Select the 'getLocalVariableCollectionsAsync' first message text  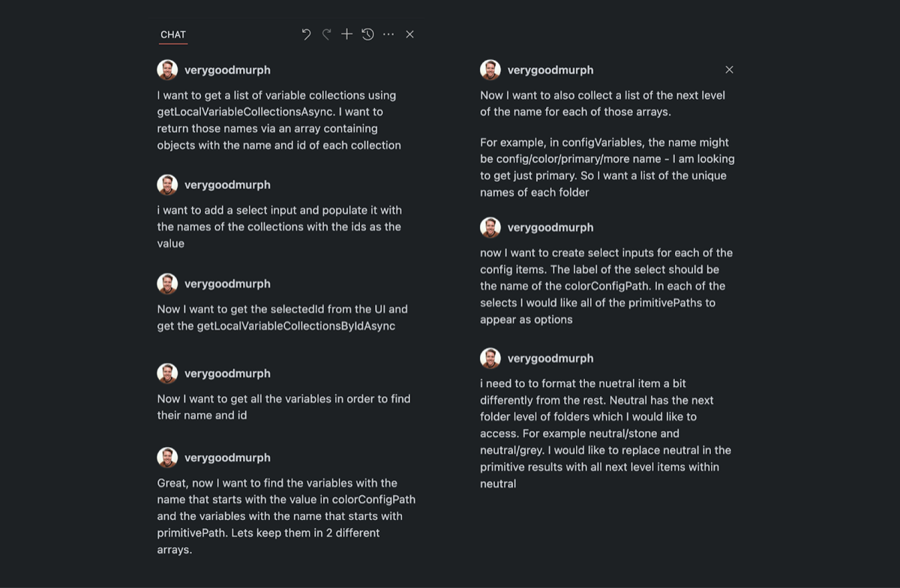point(278,120)
